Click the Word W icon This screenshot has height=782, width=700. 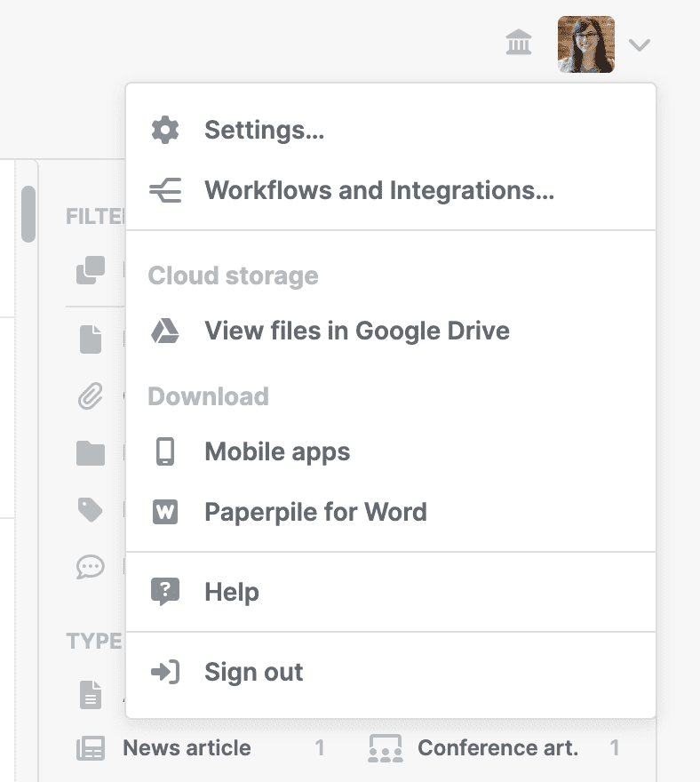pyautogui.click(x=165, y=512)
